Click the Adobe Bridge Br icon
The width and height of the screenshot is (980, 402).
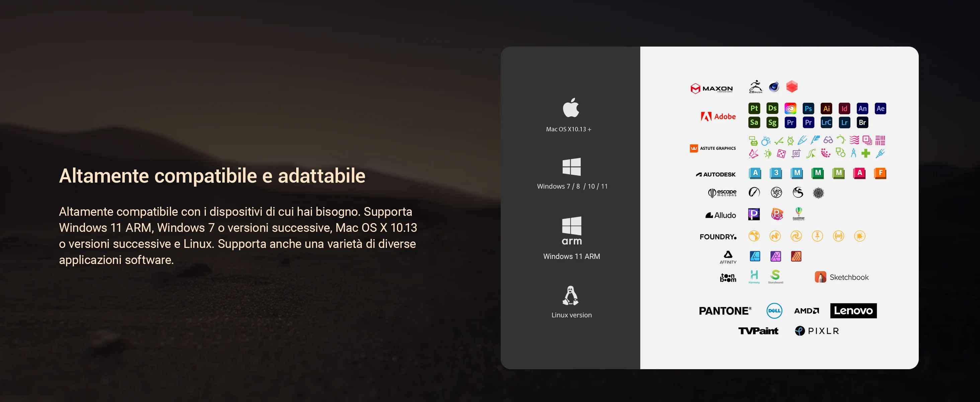click(863, 123)
